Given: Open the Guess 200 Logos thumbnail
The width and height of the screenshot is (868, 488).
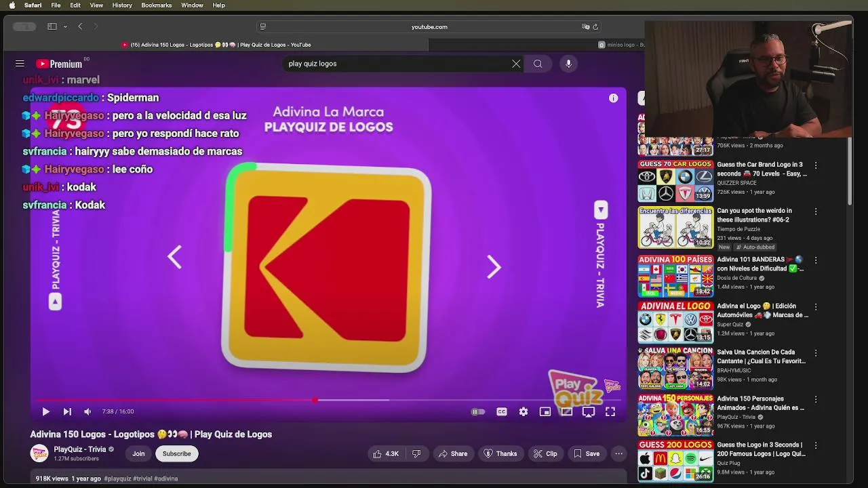Looking at the screenshot, I should [675, 461].
